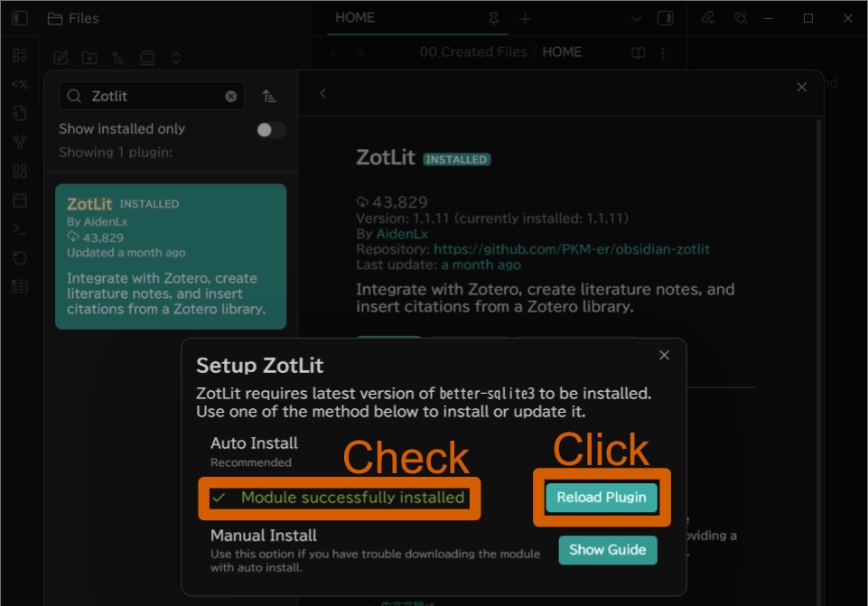Viewport: 868px width, 606px height.
Task: Open the graph view from ribbon
Action: pos(20,142)
